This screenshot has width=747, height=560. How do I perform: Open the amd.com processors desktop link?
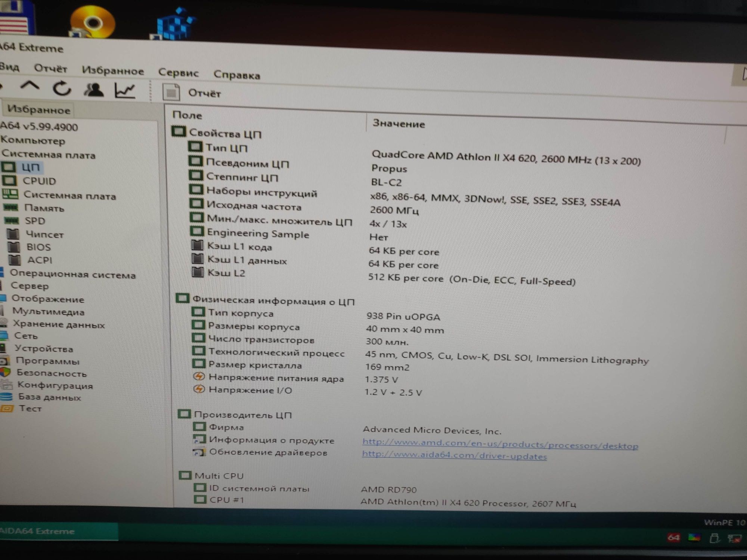(500, 444)
